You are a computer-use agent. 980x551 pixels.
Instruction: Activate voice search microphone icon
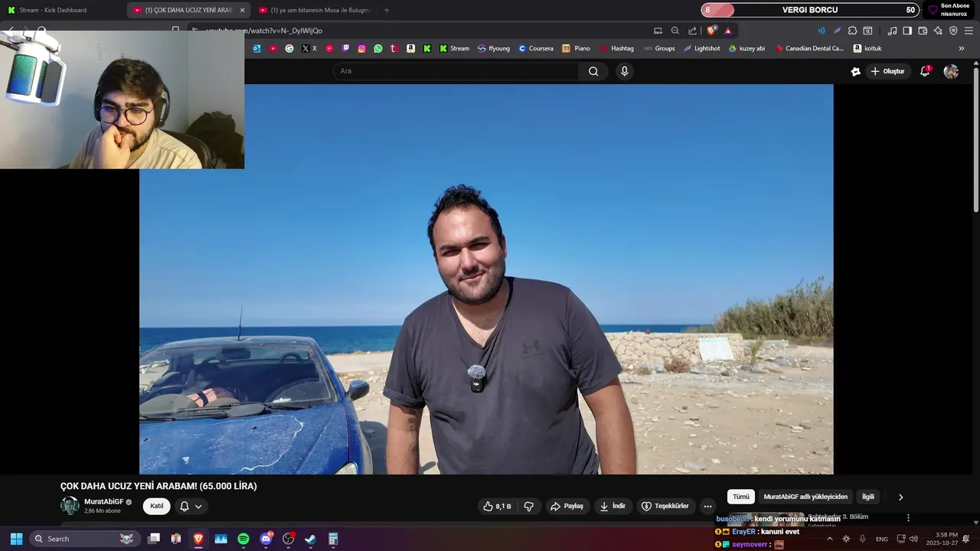click(x=625, y=71)
